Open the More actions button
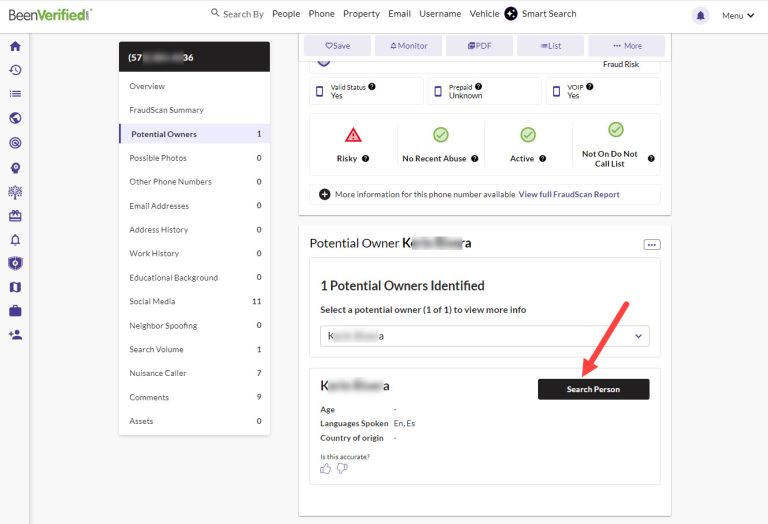This screenshot has width=768, height=524. point(626,46)
